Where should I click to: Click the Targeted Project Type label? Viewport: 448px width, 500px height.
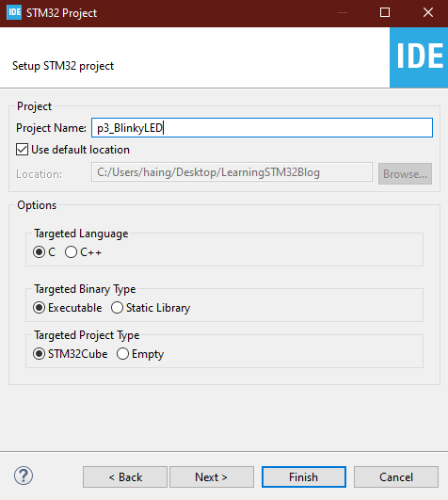pyautogui.click(x=87, y=335)
